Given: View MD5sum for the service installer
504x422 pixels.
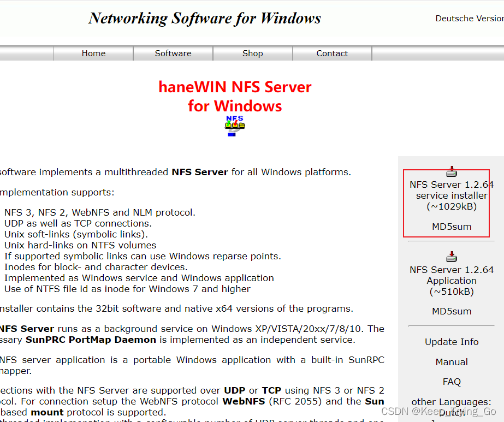Looking at the screenshot, I should 451,226.
